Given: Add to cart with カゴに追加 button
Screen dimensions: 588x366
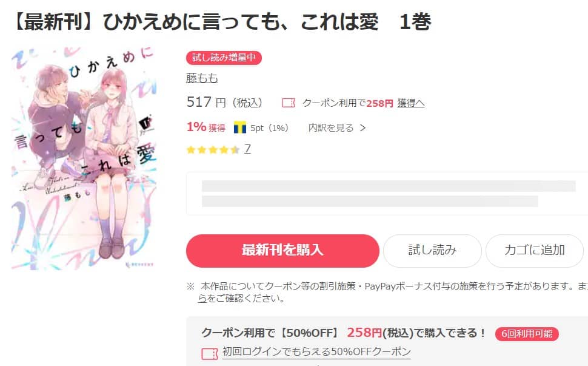Looking at the screenshot, I should pos(535,251).
